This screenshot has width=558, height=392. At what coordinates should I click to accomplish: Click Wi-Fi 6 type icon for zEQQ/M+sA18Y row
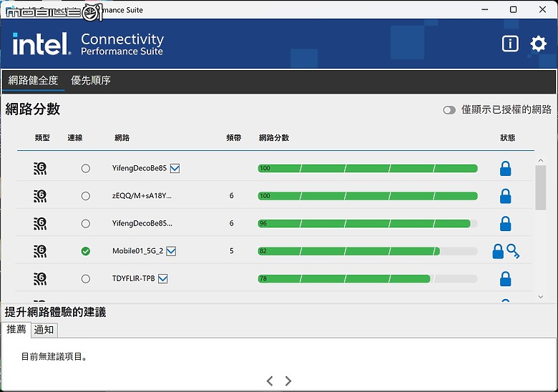coord(40,196)
